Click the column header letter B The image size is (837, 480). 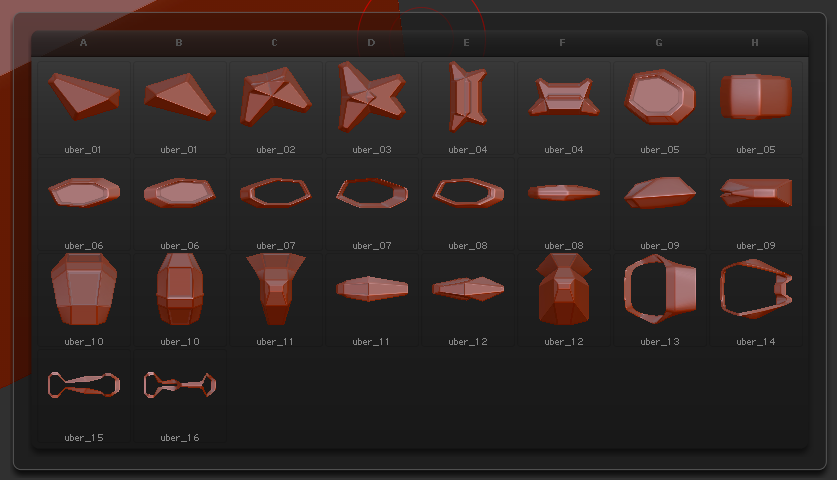[179, 43]
